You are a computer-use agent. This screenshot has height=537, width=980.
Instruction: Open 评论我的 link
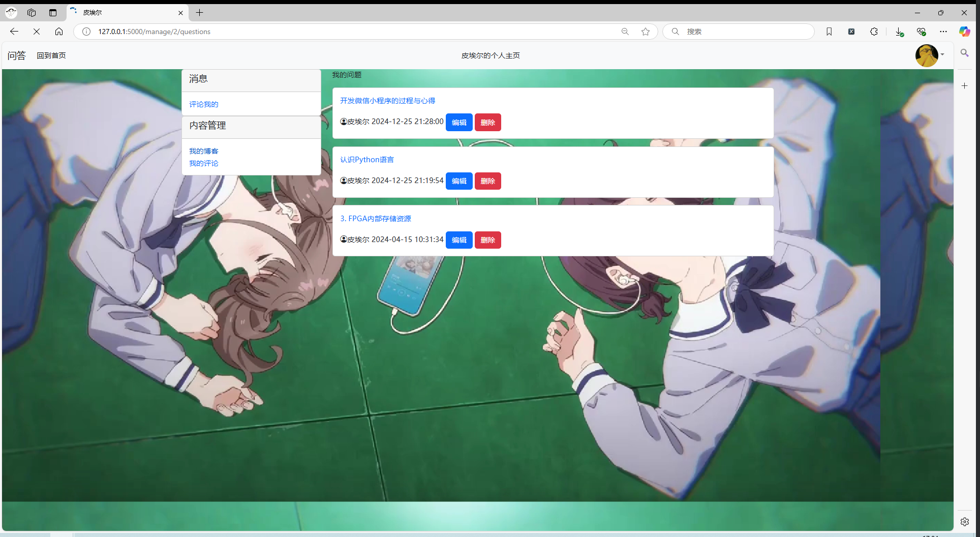[x=204, y=104]
